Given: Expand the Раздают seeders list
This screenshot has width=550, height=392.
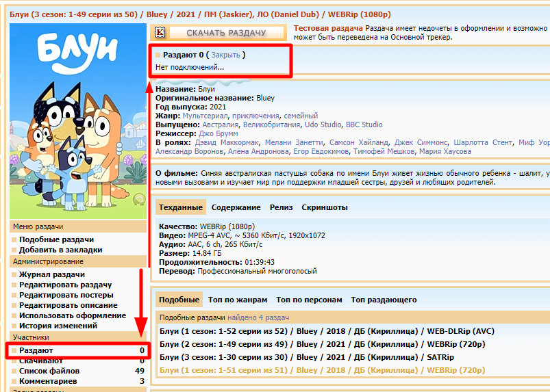Looking at the screenshot, I should coord(36,350).
